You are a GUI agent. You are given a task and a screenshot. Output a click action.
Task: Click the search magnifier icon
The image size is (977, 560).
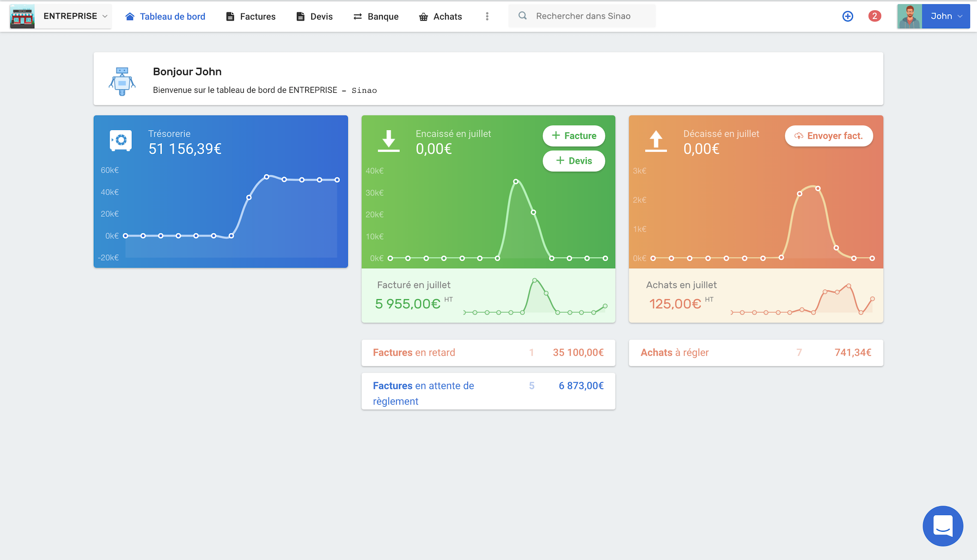(x=523, y=16)
